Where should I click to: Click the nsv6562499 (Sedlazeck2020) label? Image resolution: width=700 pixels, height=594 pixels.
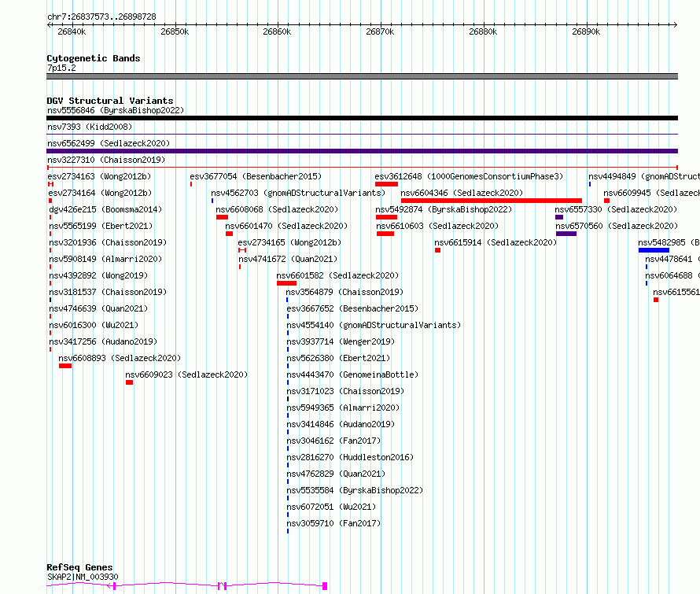[x=109, y=143]
